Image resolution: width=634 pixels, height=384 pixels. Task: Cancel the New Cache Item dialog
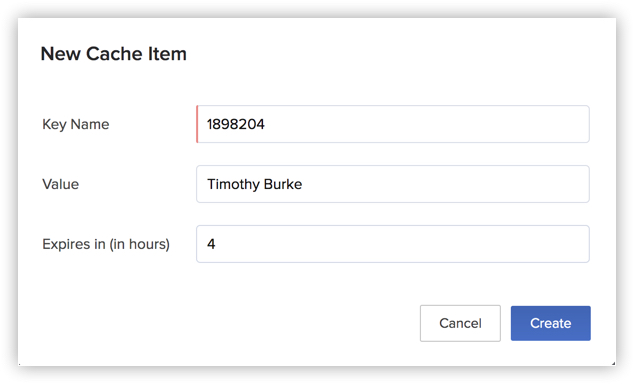click(460, 323)
